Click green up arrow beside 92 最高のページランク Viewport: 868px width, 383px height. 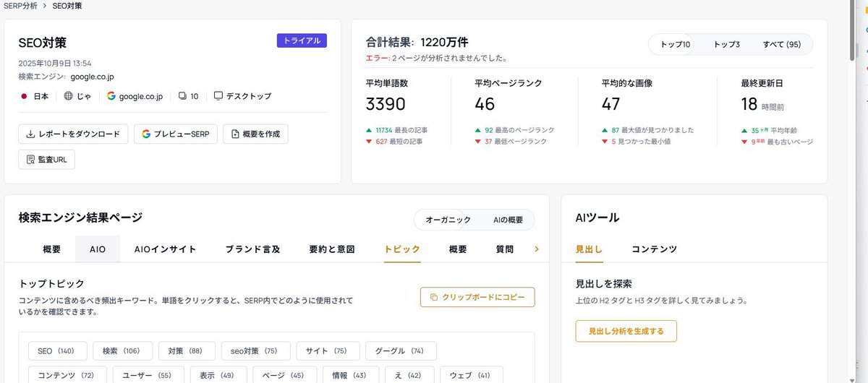tap(478, 130)
